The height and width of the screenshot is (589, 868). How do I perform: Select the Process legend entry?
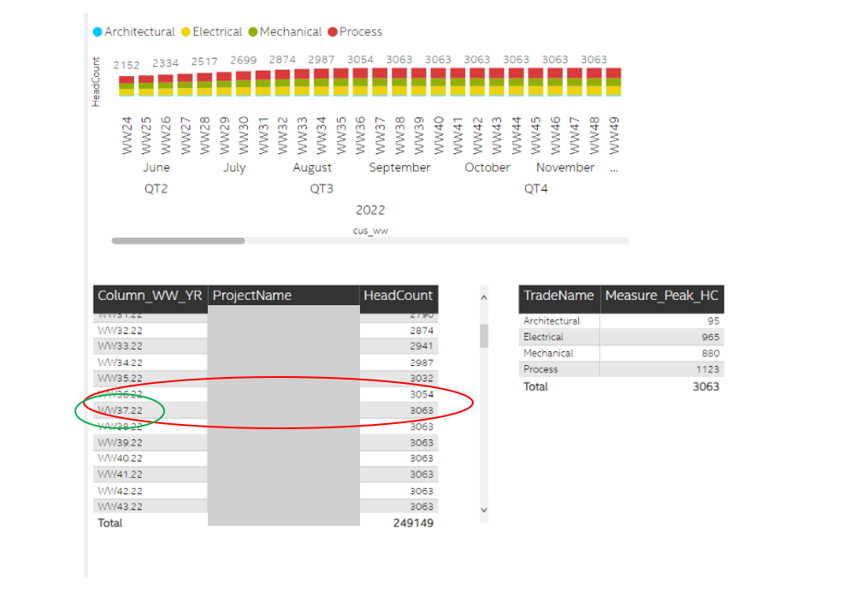tap(355, 32)
